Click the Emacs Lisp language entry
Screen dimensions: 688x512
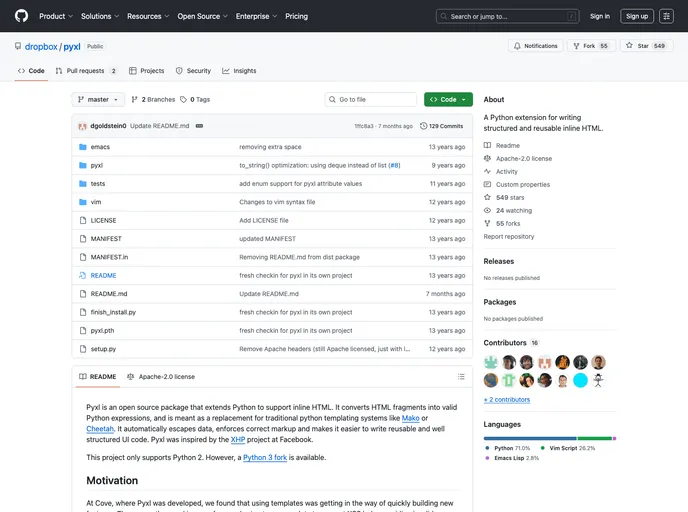tap(512, 458)
